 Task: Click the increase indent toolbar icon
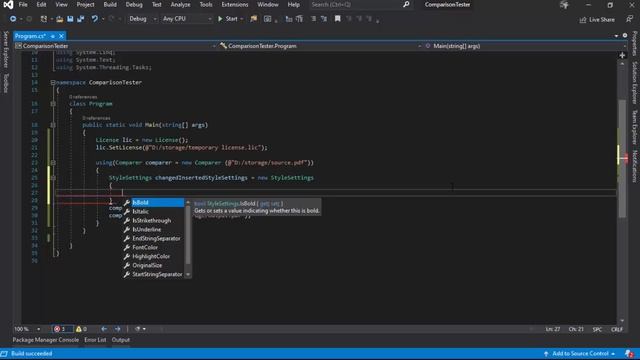click(300, 19)
